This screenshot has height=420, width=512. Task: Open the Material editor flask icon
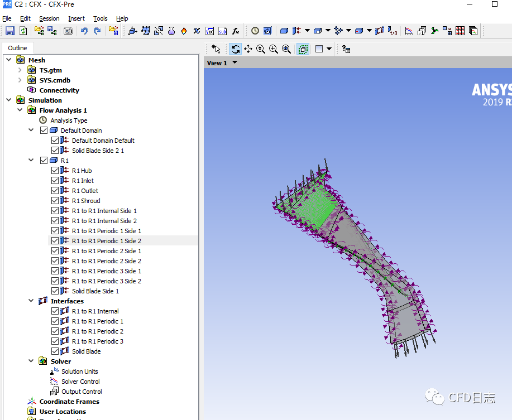(171, 31)
